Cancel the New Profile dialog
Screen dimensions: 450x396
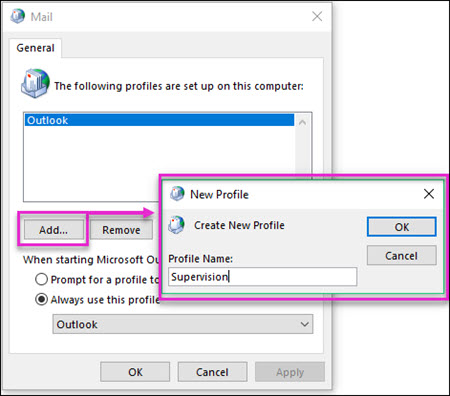[402, 256]
